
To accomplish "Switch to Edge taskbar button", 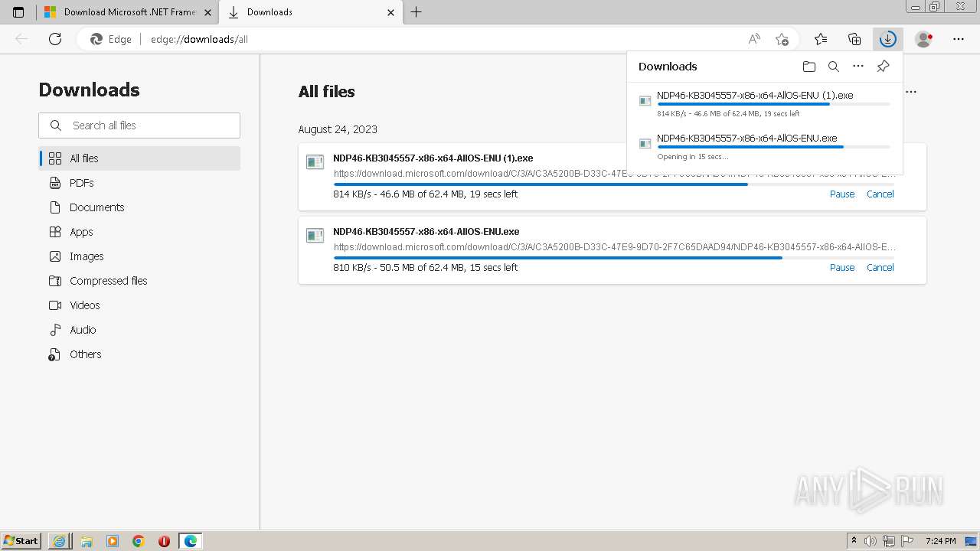I will pos(190,541).
